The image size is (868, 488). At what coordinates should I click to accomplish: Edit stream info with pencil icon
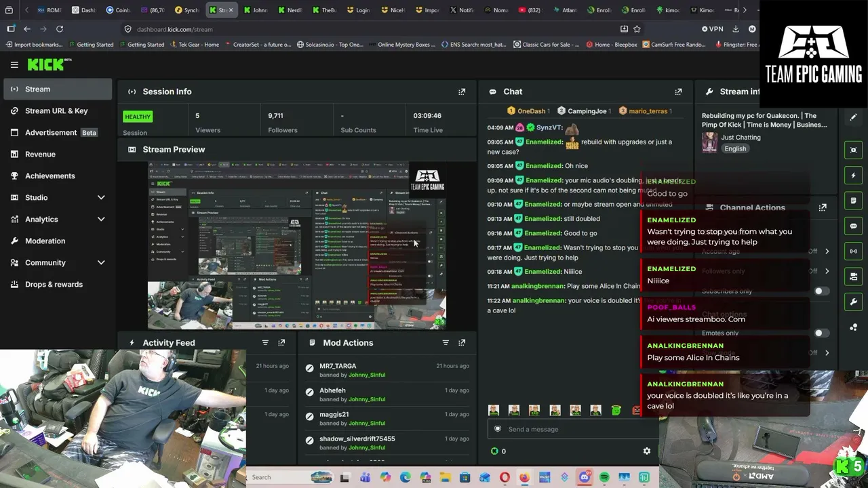click(854, 117)
